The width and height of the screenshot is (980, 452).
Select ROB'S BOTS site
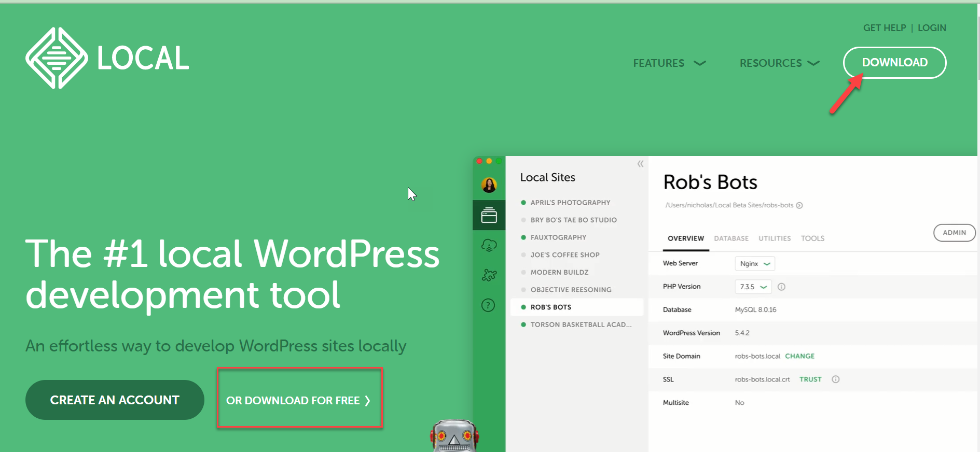pos(577,307)
